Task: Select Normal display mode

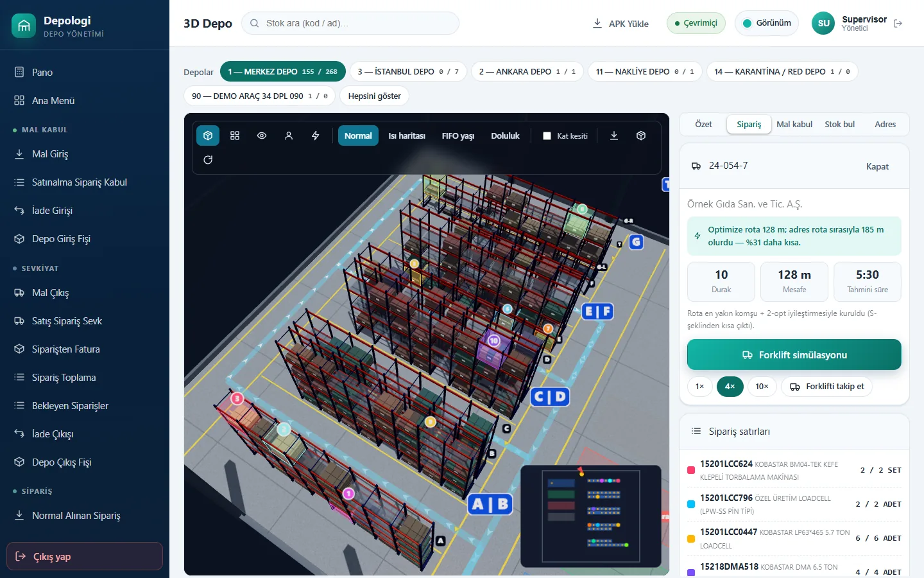Action: click(x=358, y=136)
